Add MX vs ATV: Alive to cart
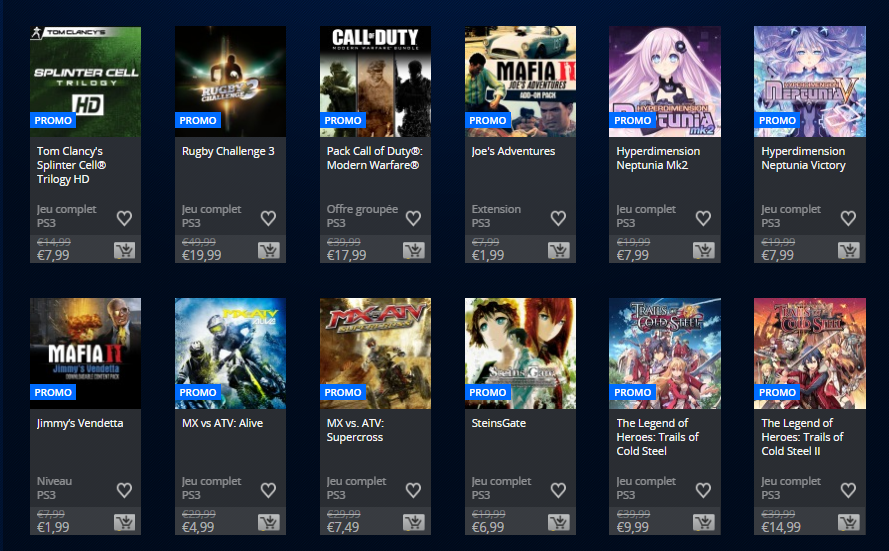 pyautogui.click(x=269, y=522)
